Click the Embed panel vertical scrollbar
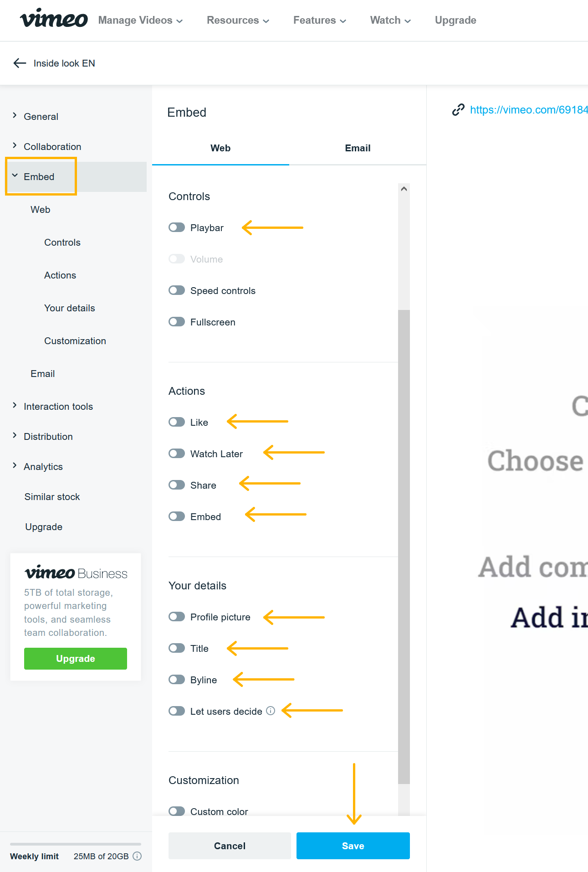 click(x=404, y=547)
